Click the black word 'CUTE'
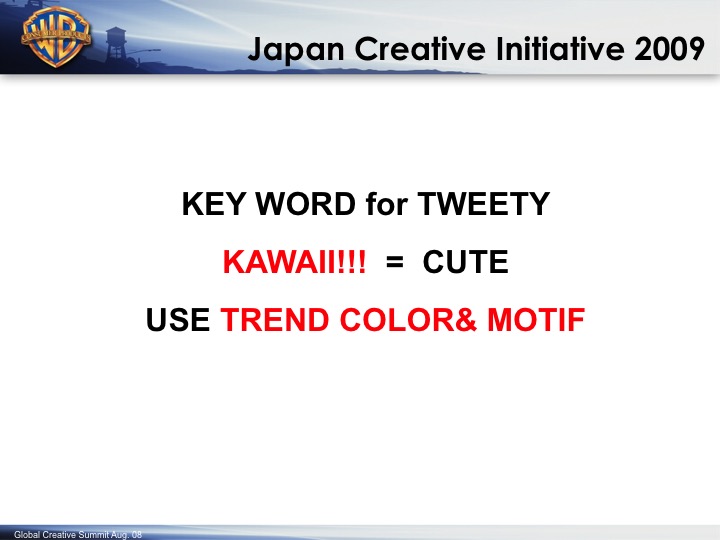 (x=466, y=262)
